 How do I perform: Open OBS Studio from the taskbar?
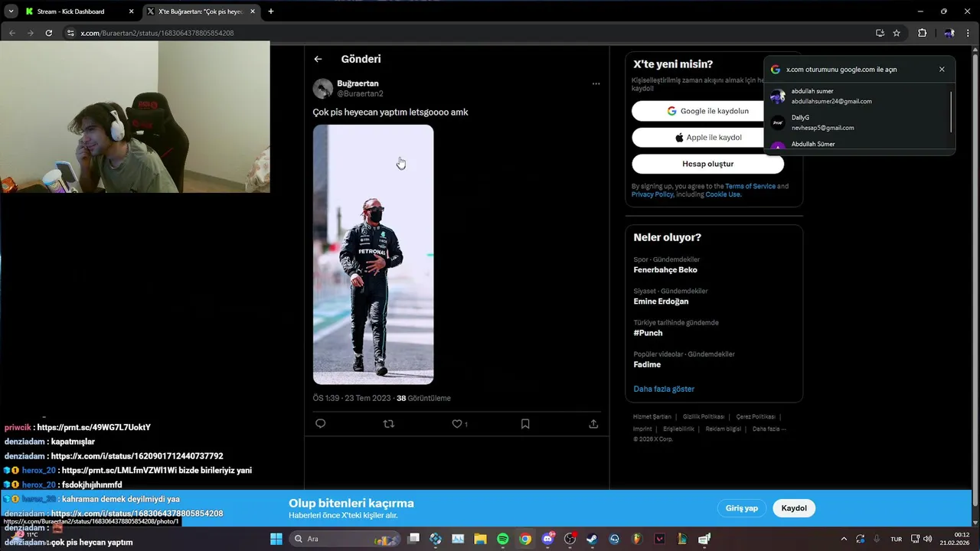click(570, 539)
